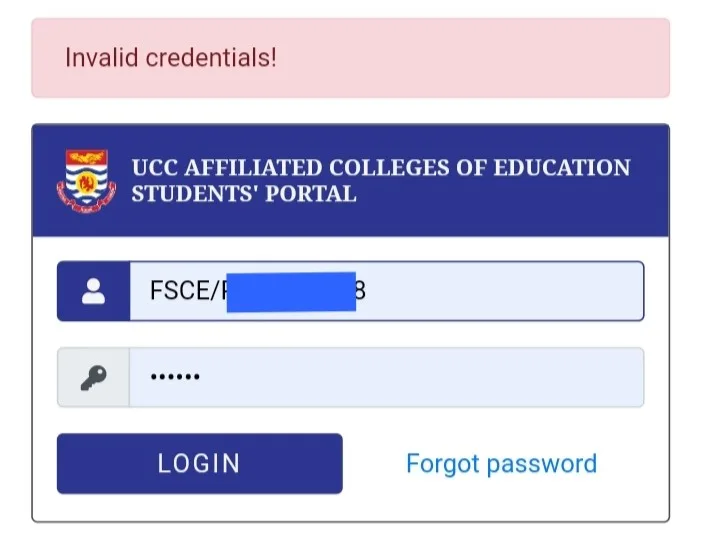Viewport: 720px width, 540px height.
Task: Click the masked password dots
Action: point(175,377)
